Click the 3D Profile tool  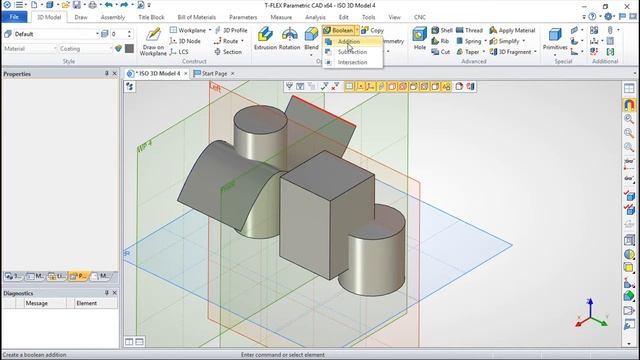tap(231, 30)
